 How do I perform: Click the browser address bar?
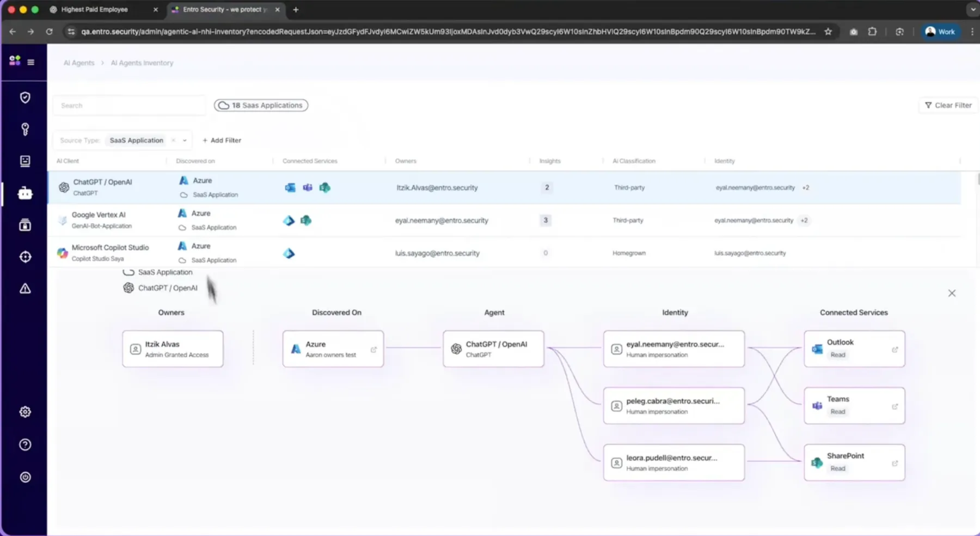click(x=448, y=32)
